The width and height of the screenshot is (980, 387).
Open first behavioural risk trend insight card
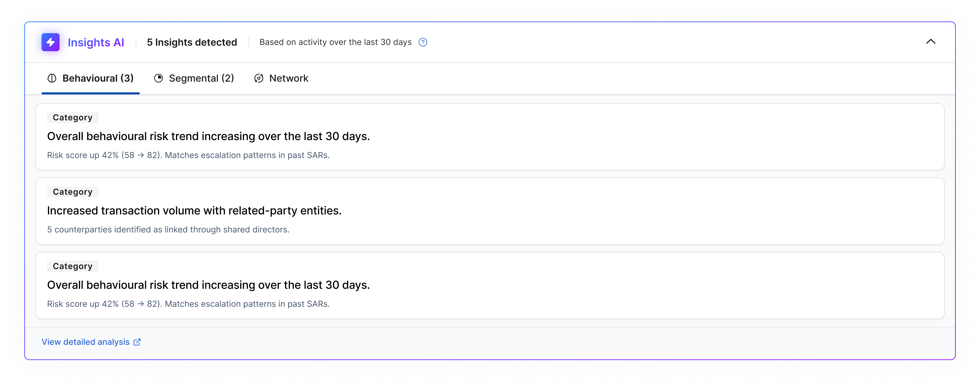[x=208, y=136]
